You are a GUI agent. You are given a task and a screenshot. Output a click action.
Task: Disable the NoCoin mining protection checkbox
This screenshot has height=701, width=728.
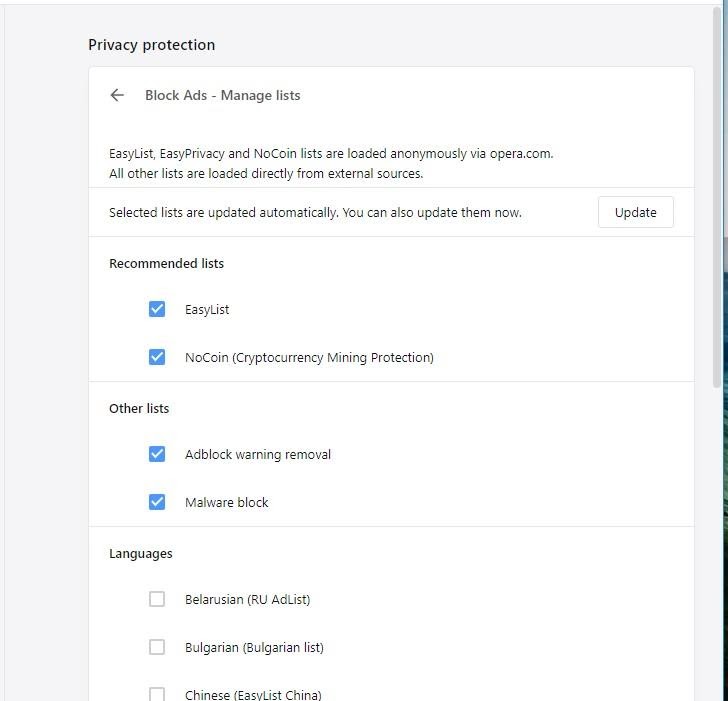coord(157,357)
